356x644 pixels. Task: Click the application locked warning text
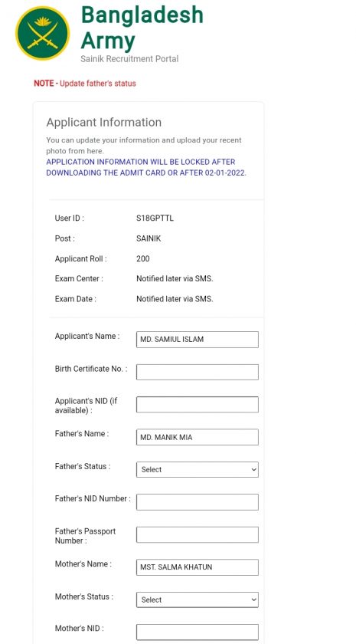click(146, 167)
